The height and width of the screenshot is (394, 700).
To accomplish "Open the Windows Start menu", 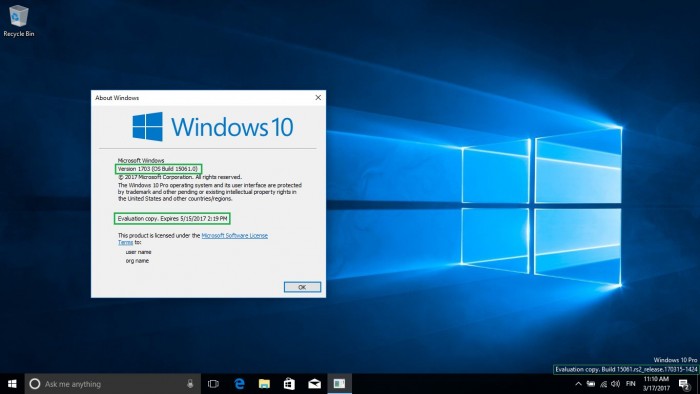I will coord(12,384).
